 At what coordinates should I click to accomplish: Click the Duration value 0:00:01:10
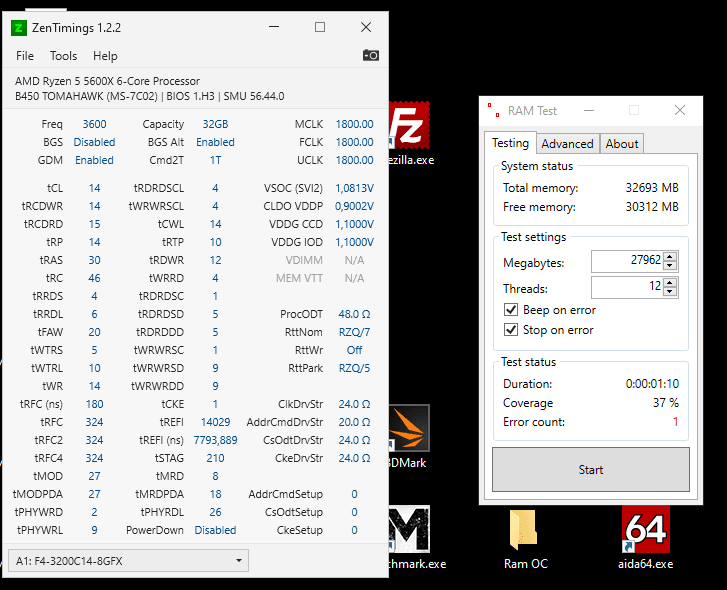coord(652,384)
